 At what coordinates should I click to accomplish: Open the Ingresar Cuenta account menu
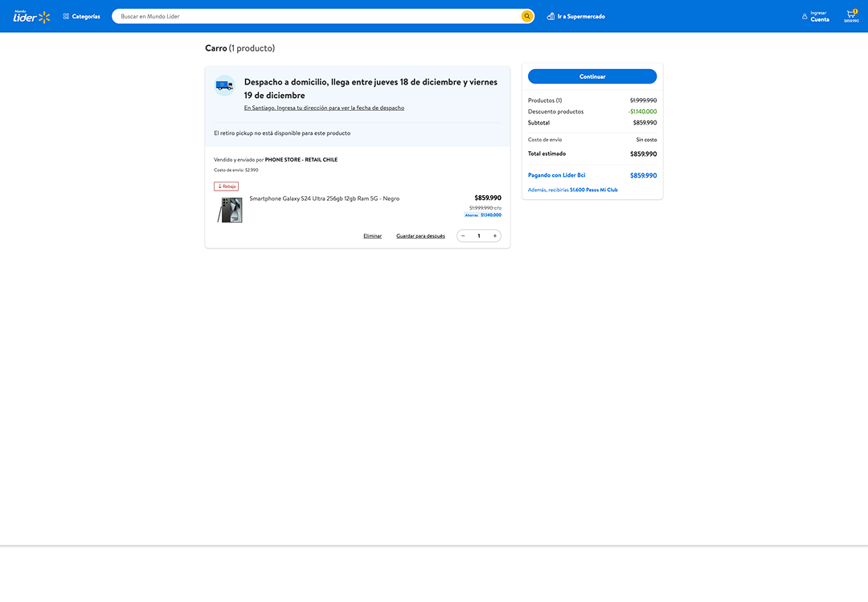pyautogui.click(x=816, y=17)
